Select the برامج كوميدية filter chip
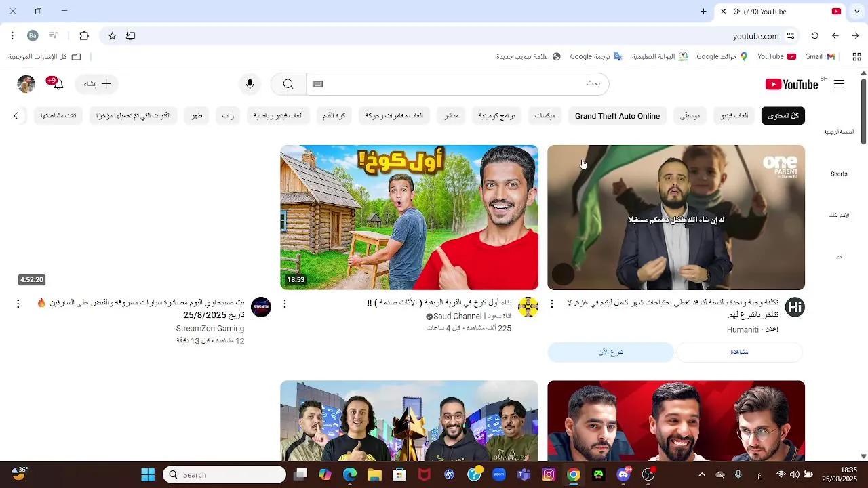 [x=496, y=116]
